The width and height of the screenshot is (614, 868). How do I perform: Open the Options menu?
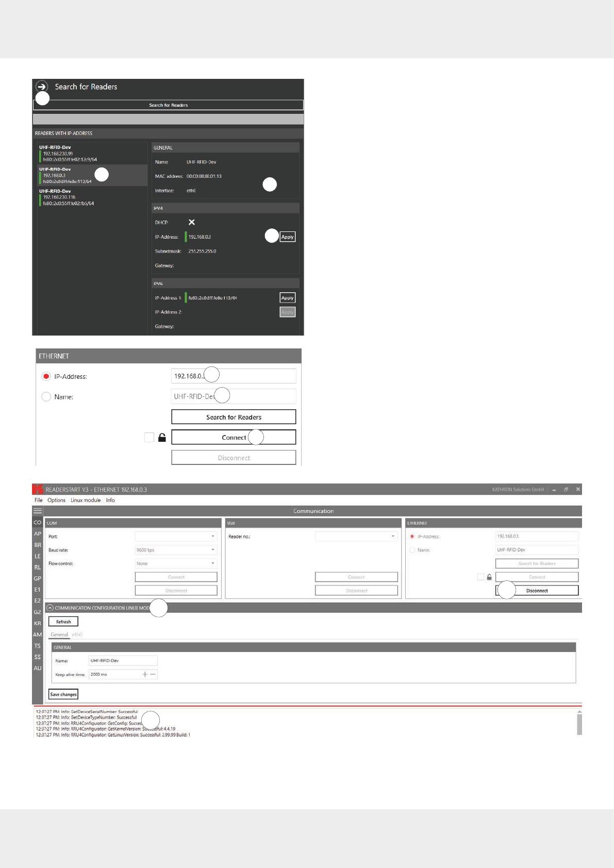56,500
